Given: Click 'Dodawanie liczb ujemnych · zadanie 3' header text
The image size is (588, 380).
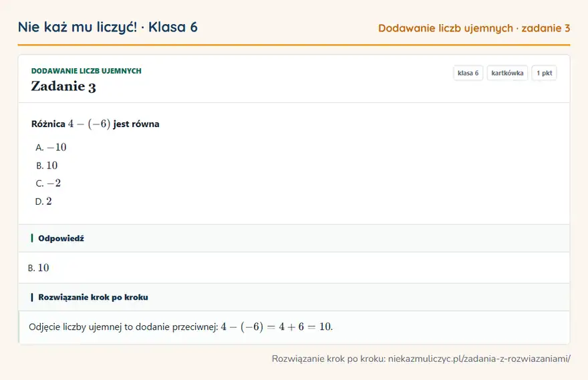Looking at the screenshot, I should point(474,28).
